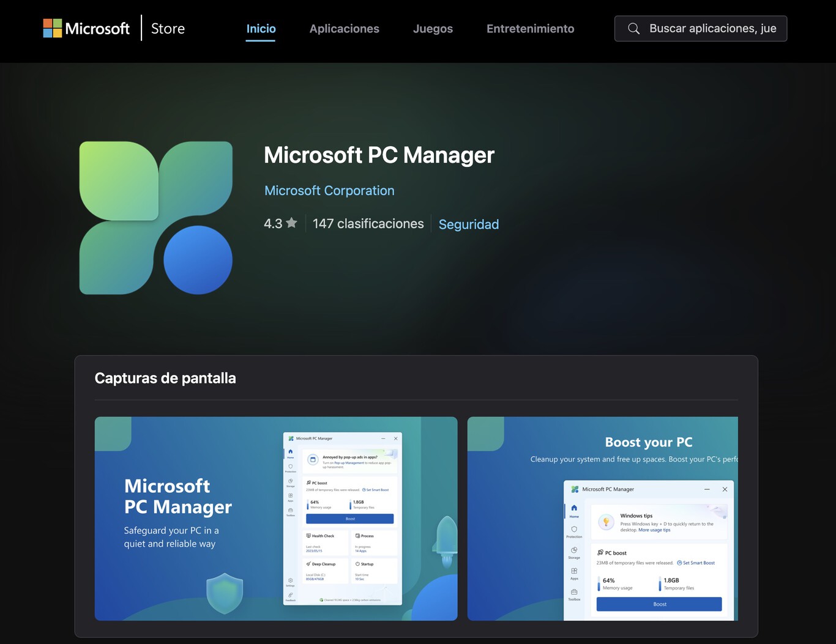
Task: Open the Protection shield icon in the sidebar
Action: click(x=290, y=466)
